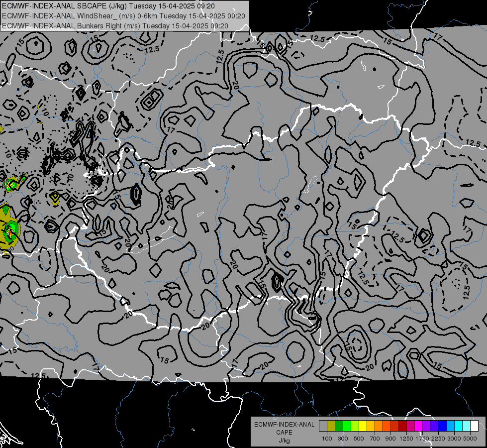The width and height of the screenshot is (487, 448).
Task: Click the CAPE label in legend
Action: click(284, 433)
